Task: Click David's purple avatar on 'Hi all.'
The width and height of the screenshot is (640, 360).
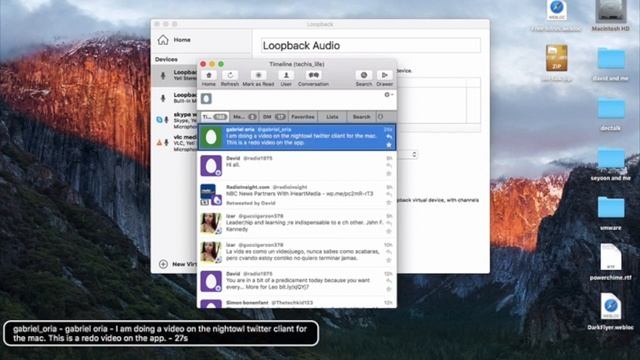Action: [x=211, y=166]
